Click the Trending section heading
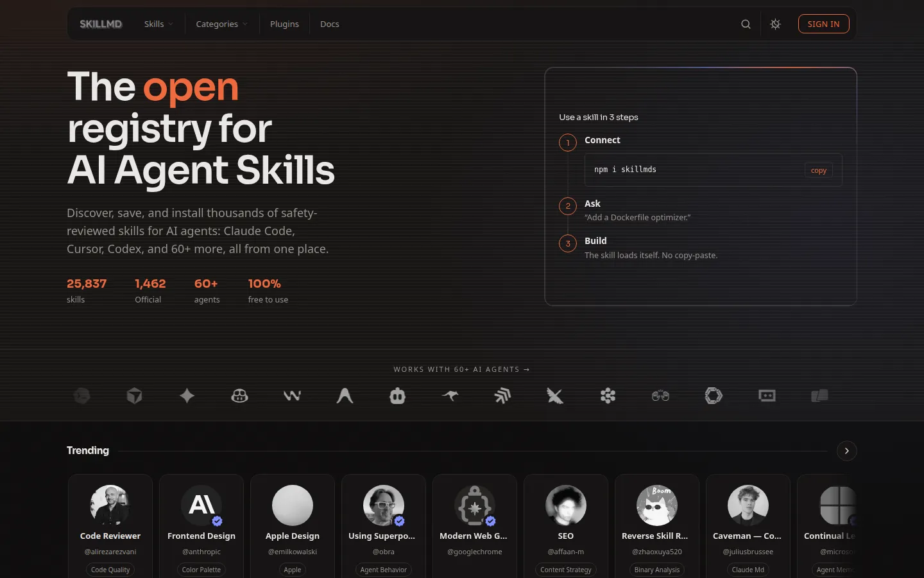 [88, 450]
